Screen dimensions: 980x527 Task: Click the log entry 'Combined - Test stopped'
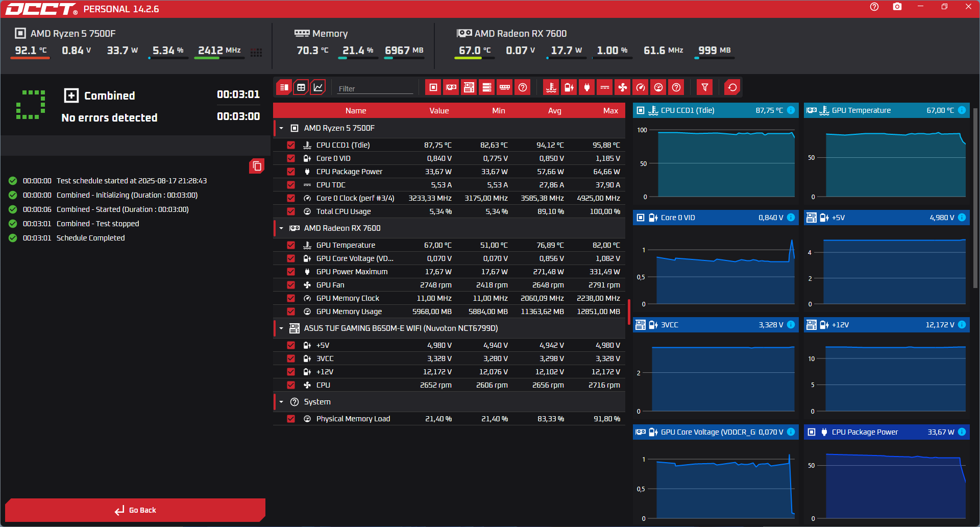(97, 224)
